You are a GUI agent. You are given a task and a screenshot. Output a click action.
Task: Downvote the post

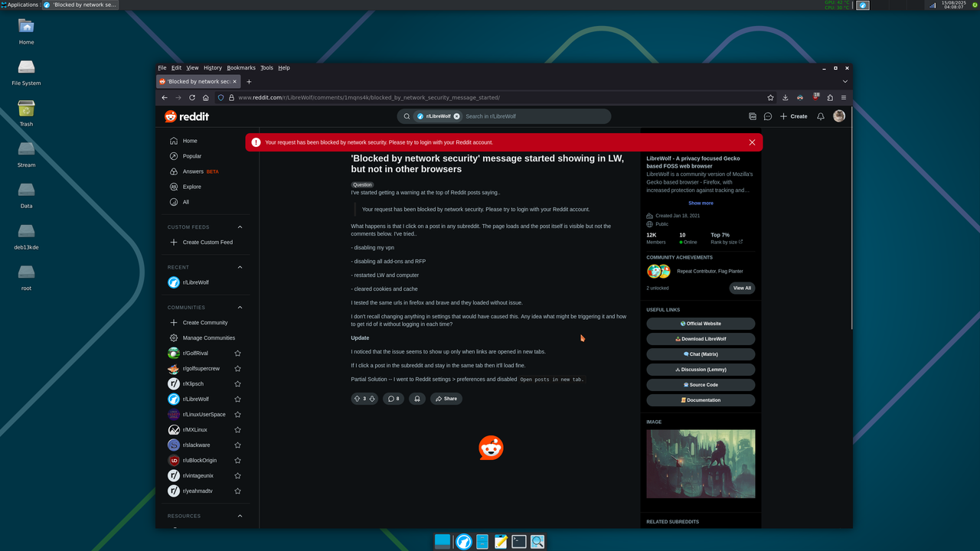(x=372, y=399)
